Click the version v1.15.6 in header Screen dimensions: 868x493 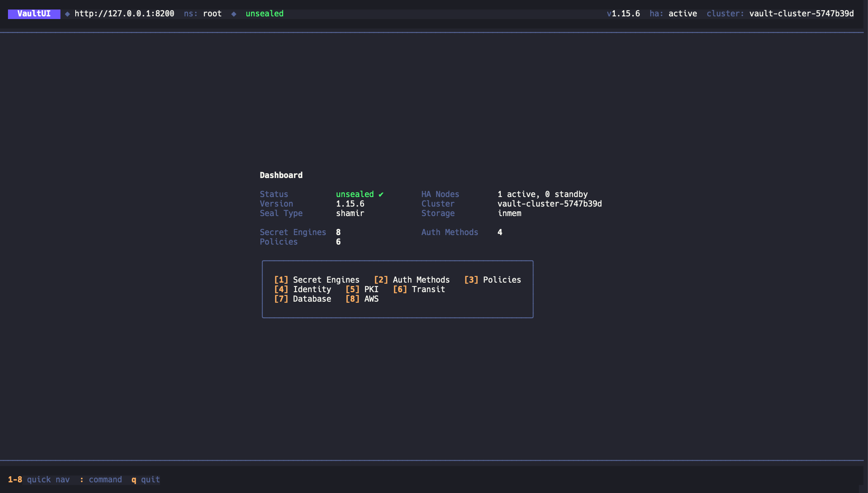pos(624,14)
